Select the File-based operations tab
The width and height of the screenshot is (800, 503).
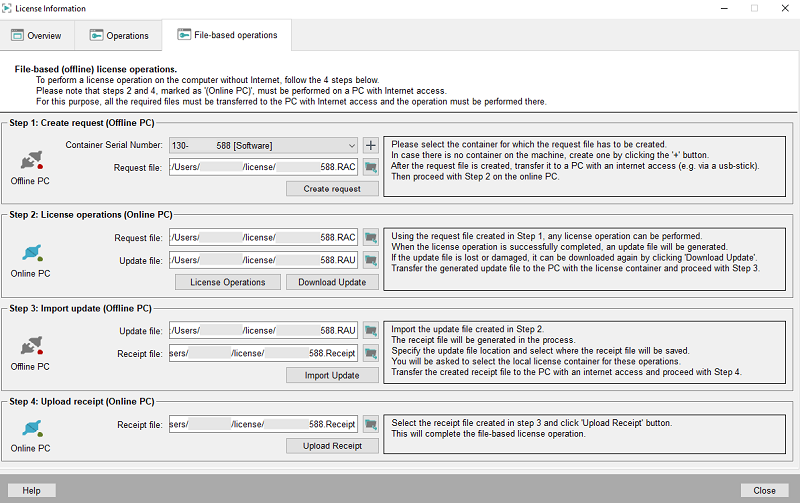coord(227,35)
